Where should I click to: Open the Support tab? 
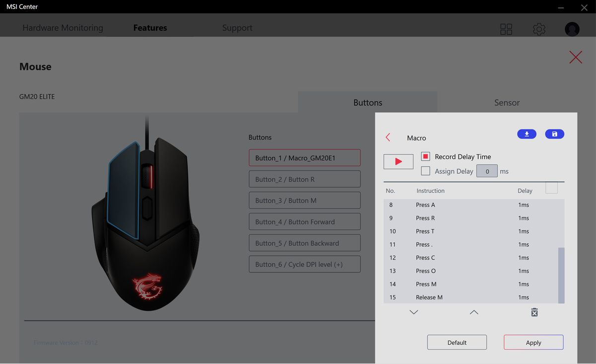237,28
